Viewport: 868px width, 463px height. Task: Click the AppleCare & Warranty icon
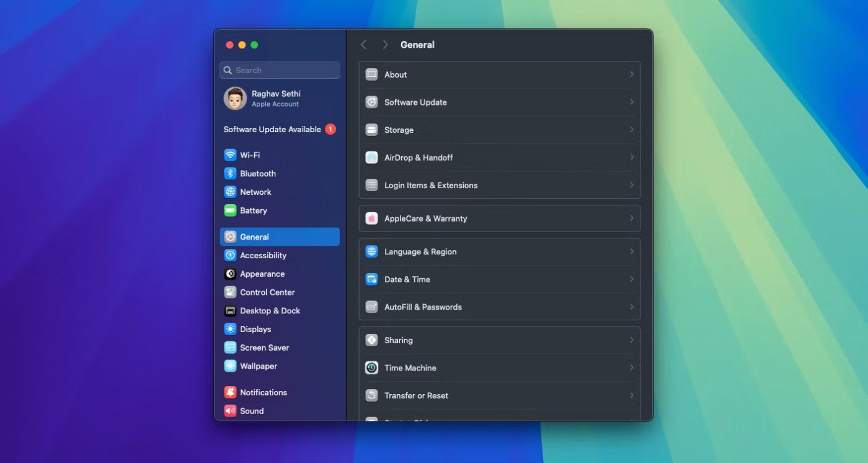(x=371, y=218)
